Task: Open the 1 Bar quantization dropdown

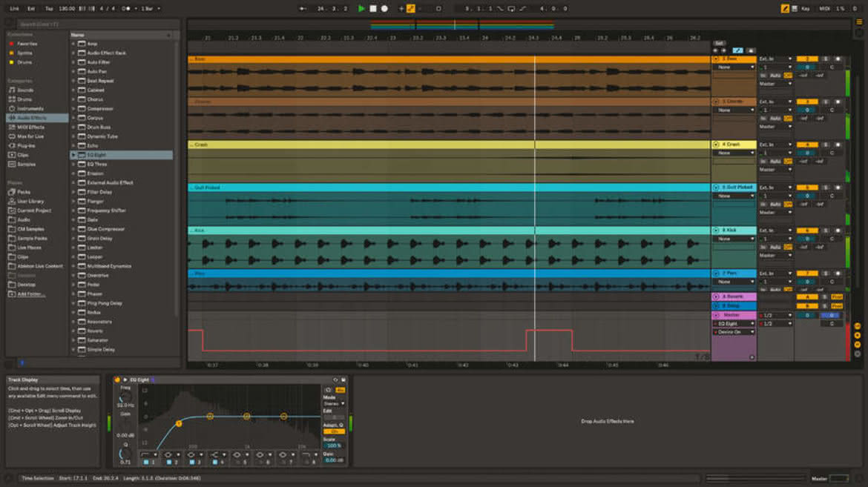Action: [150, 8]
